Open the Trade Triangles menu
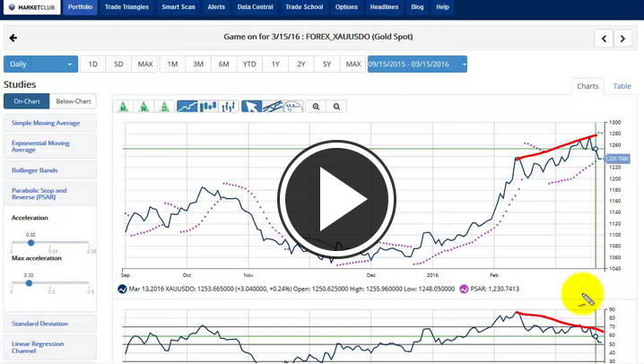Image resolution: width=644 pixels, height=364 pixels. coord(126,7)
